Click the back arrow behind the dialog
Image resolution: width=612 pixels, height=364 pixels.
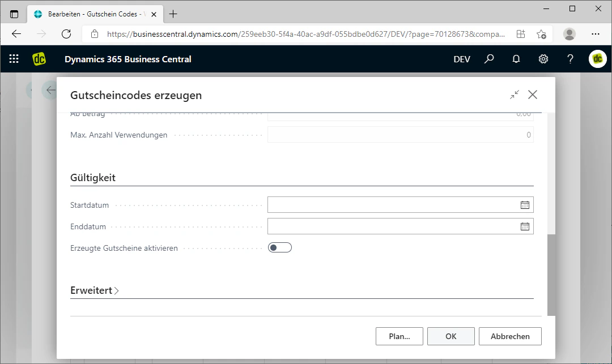pyautogui.click(x=50, y=90)
